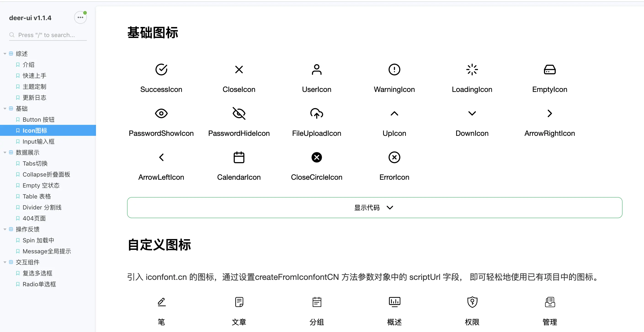Image resolution: width=644 pixels, height=332 pixels.
Task: Click the CalendarIcon calendar icon
Action: [x=239, y=157]
